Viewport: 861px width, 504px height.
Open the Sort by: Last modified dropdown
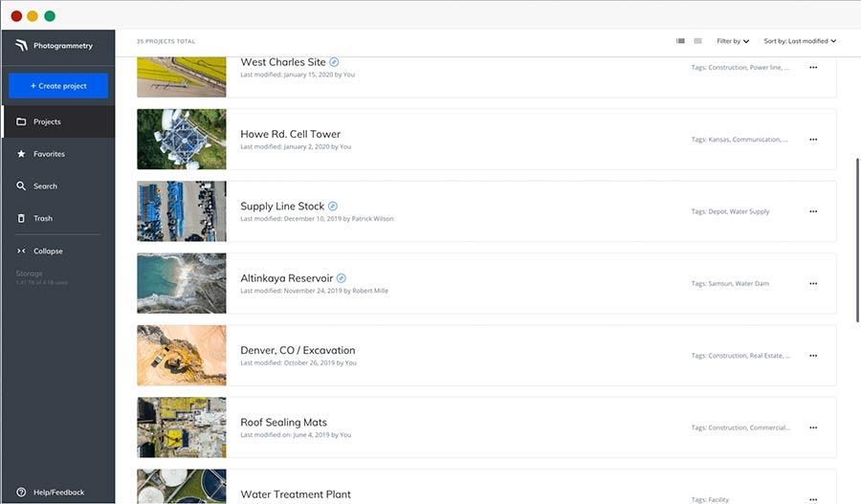[800, 41]
